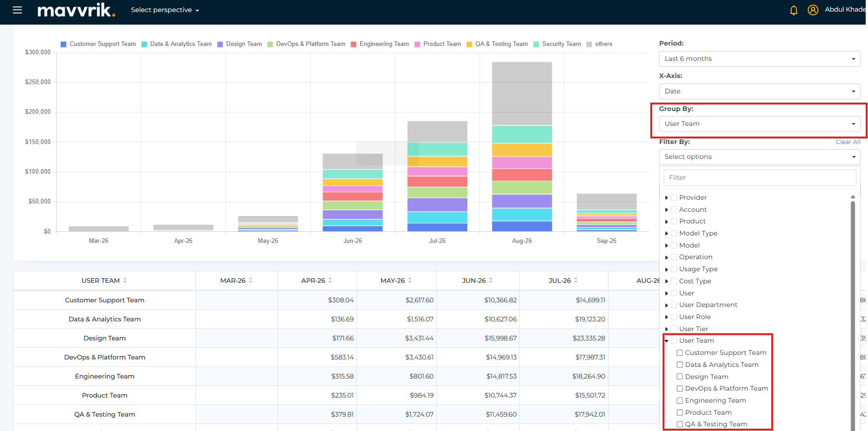Open the Select perspective dropdown

(x=165, y=10)
